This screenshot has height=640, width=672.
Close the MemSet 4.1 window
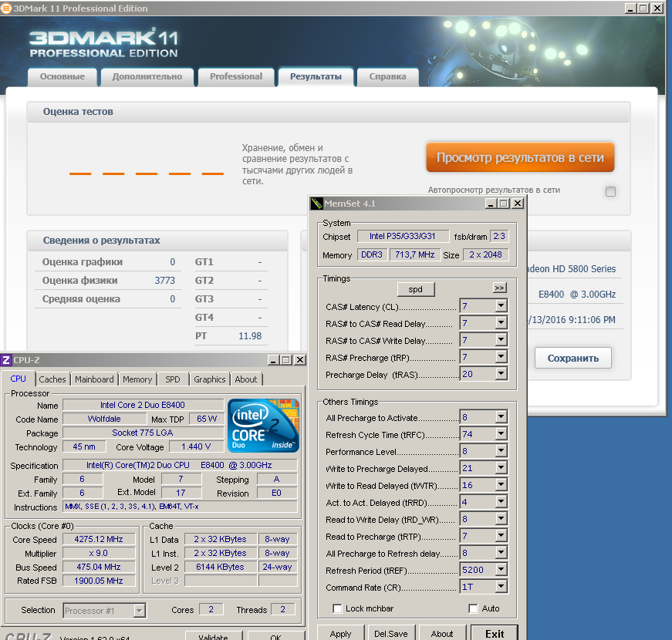point(518,204)
